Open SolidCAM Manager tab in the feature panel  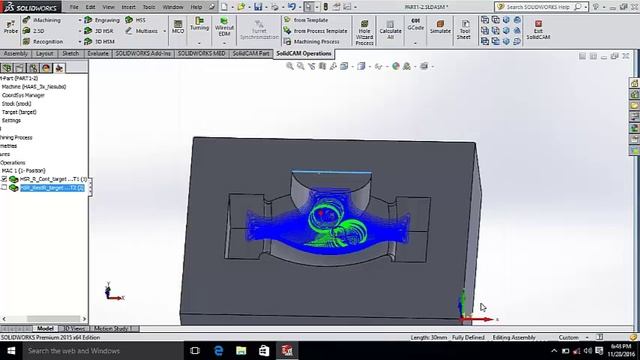59,68
